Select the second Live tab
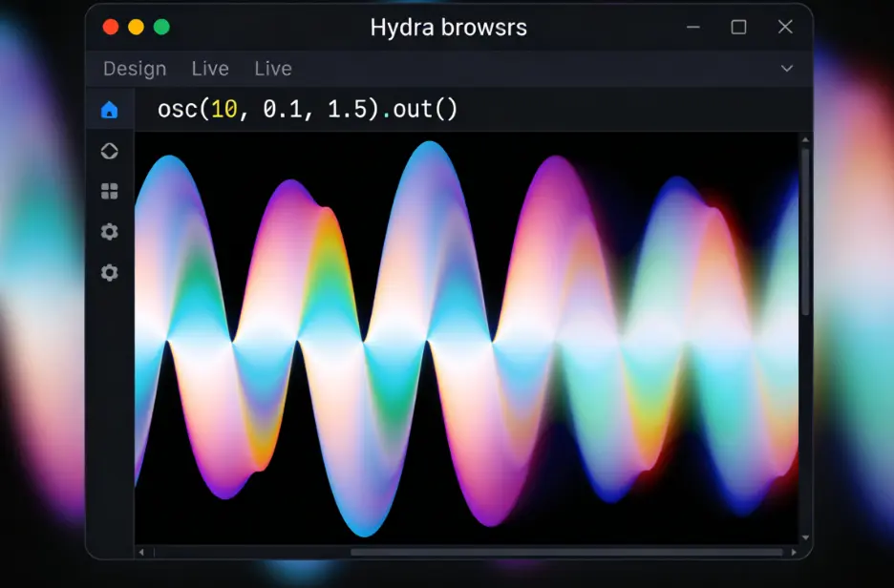This screenshot has width=894, height=588. click(273, 69)
